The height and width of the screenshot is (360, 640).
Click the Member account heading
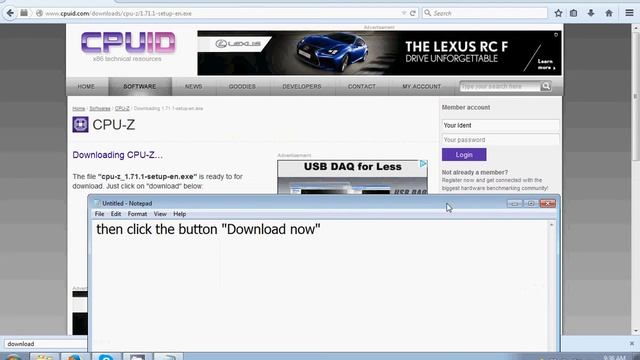pyautogui.click(x=466, y=107)
